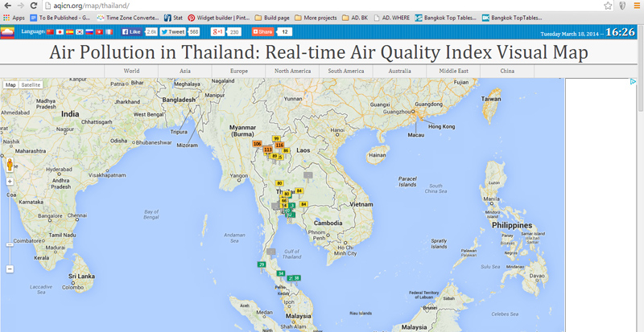Click the Hong Kong label on the map

coord(441,127)
